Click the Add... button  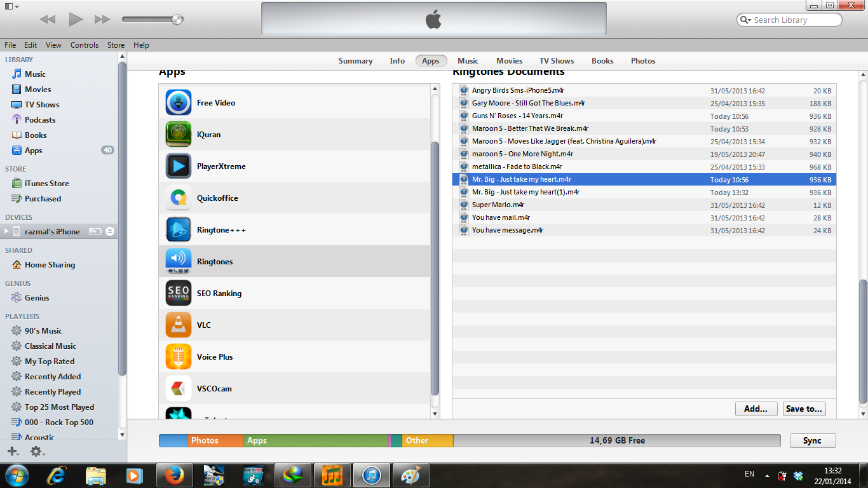[756, 409]
